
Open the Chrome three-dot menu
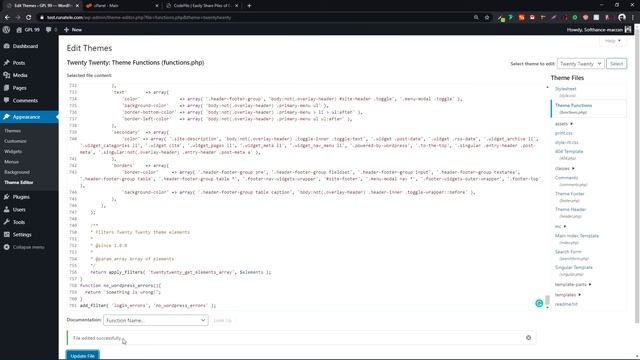[633, 18]
